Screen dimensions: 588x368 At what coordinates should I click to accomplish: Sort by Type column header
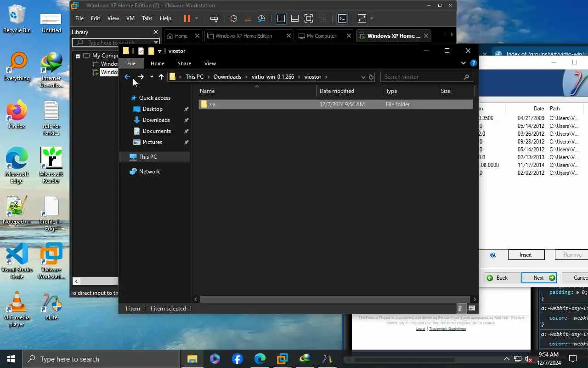tap(410, 91)
